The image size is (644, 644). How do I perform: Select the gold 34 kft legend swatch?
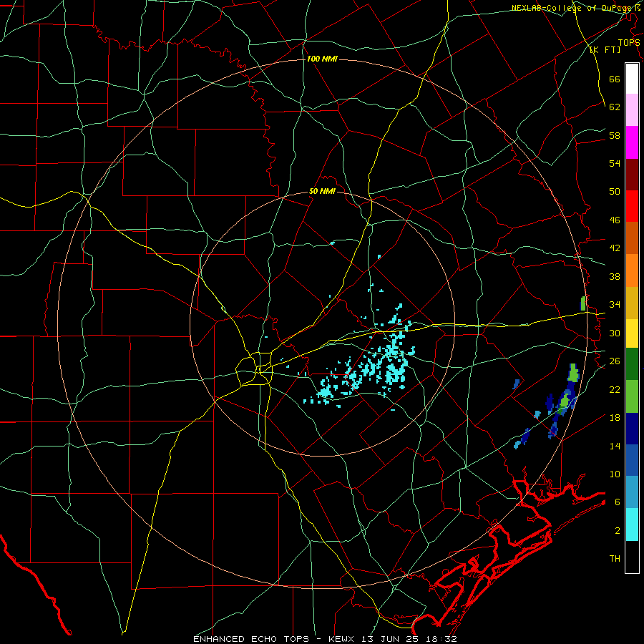(x=632, y=303)
